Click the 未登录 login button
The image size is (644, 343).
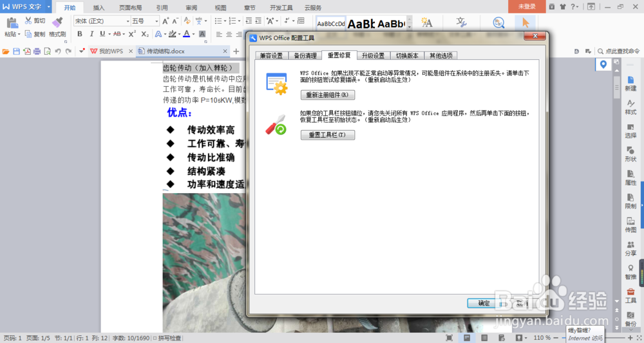click(527, 6)
